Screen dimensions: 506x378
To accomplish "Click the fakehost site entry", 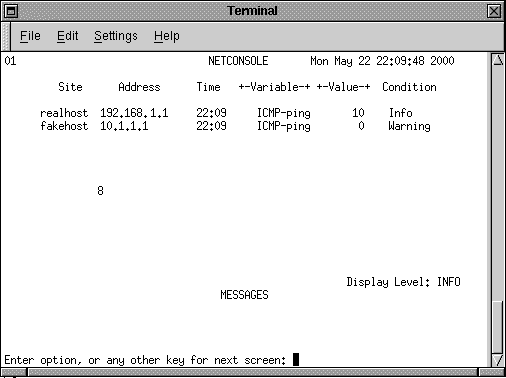I will [x=64, y=126].
